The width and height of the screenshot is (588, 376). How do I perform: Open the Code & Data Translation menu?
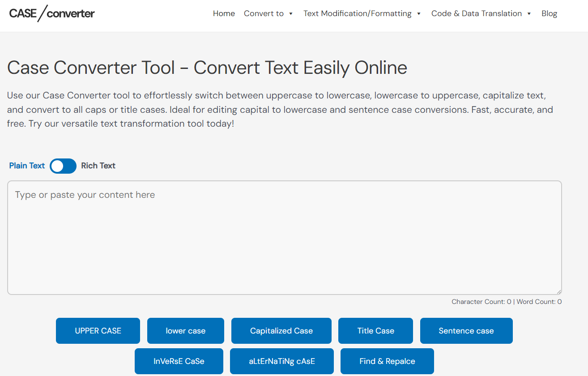476,13
